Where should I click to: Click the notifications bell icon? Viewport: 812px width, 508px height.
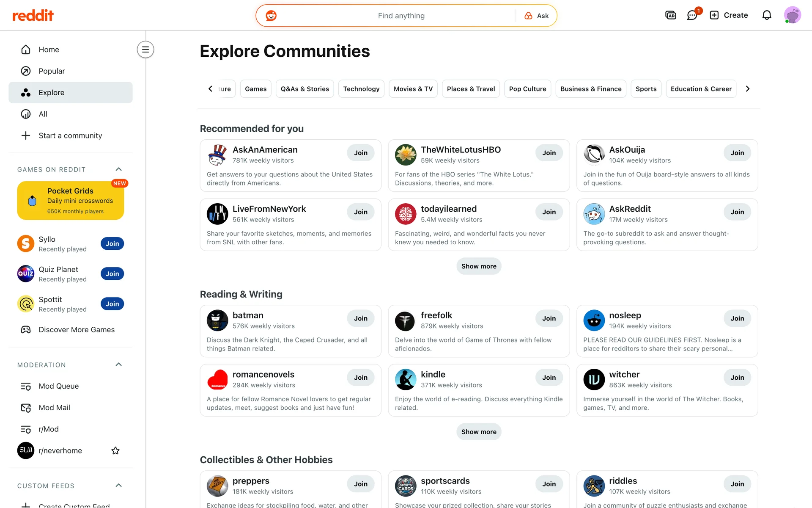point(766,15)
